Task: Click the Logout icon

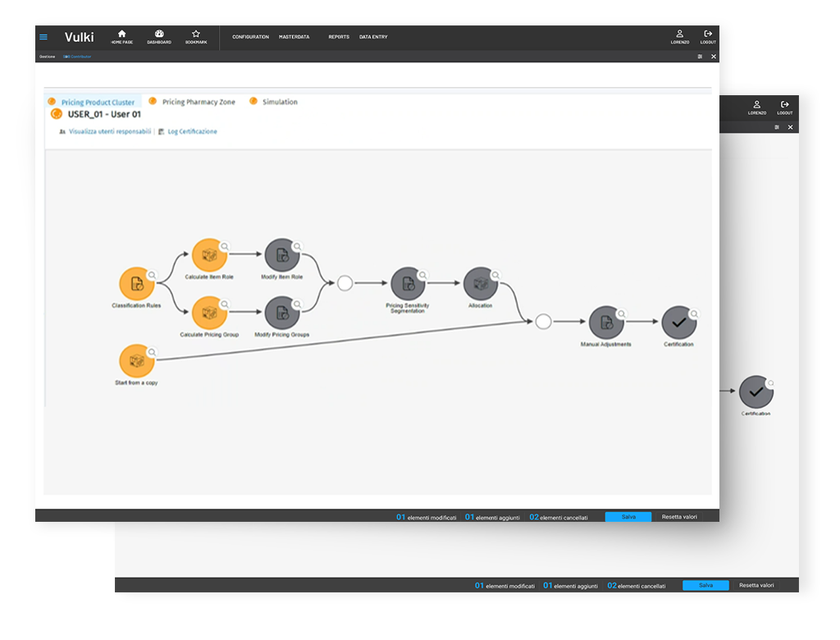Action: click(708, 34)
